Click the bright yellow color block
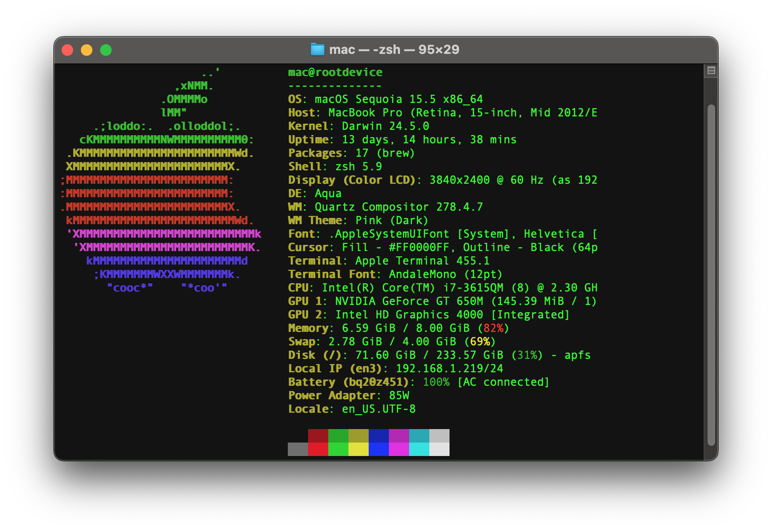 [359, 449]
